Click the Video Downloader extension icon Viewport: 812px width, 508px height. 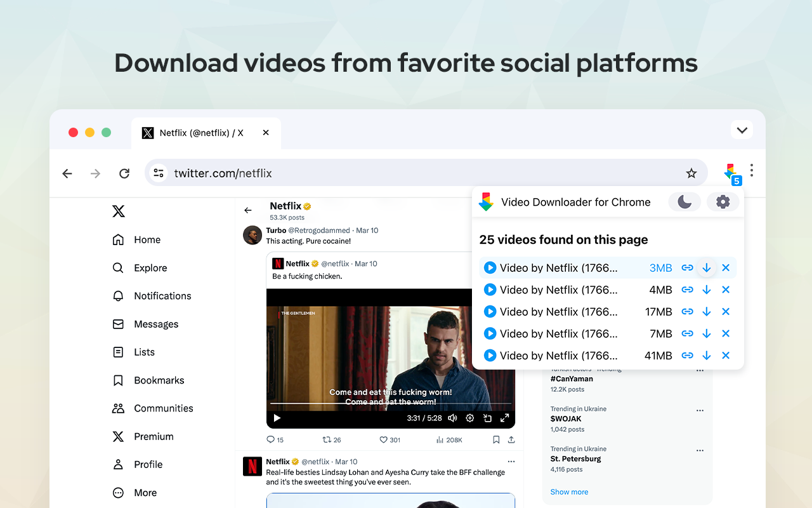pos(731,172)
